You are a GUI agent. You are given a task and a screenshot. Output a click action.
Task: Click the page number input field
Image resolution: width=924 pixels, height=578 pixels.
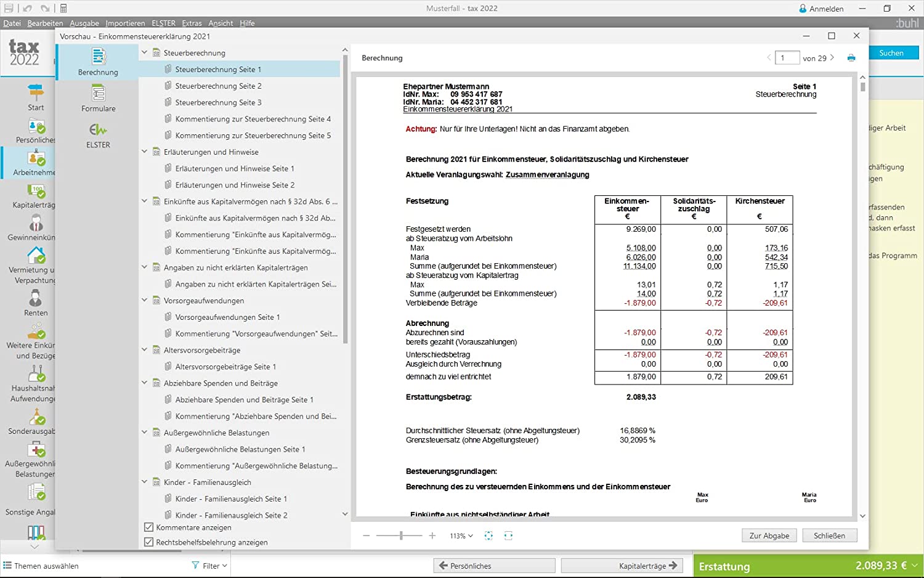tap(787, 58)
